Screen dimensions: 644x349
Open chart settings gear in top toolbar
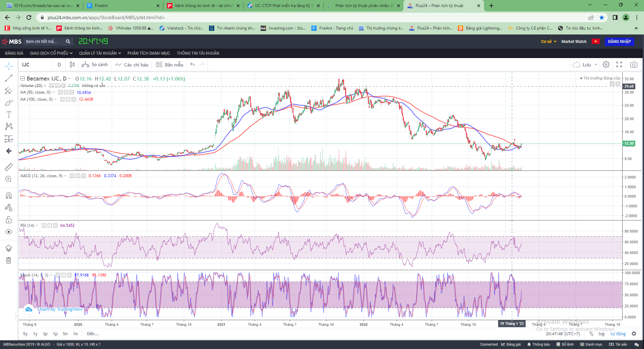[606, 64]
